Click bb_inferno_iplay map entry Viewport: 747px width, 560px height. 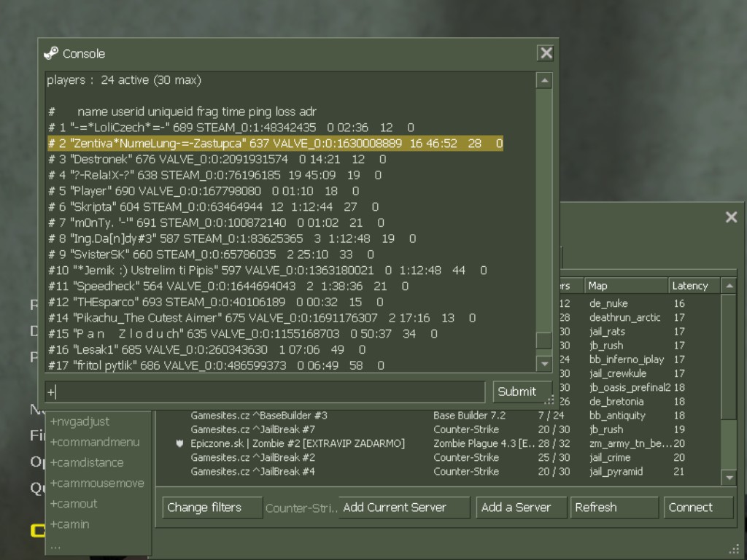point(627,359)
